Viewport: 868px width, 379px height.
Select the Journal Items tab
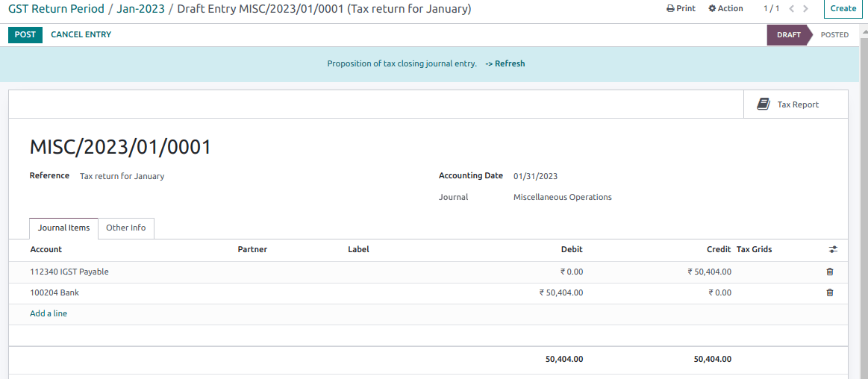tap(63, 228)
